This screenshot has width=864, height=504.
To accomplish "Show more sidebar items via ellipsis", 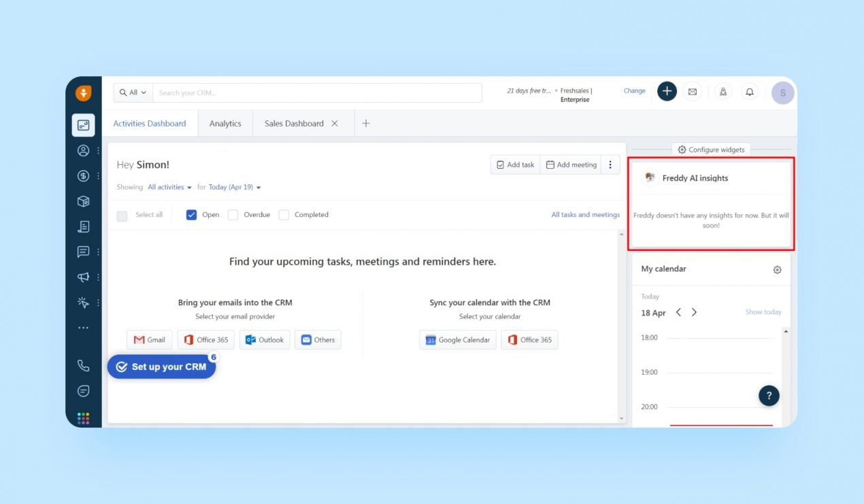I will (83, 328).
